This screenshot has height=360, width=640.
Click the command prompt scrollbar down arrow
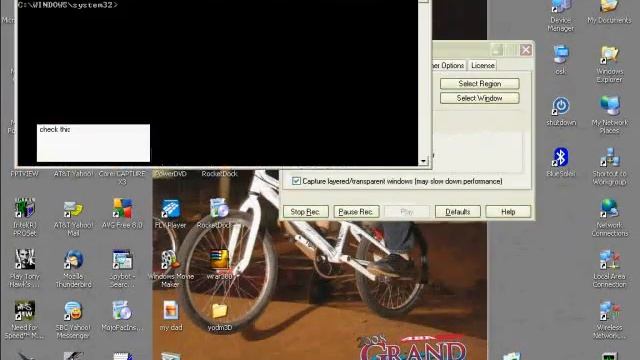[x=423, y=161]
